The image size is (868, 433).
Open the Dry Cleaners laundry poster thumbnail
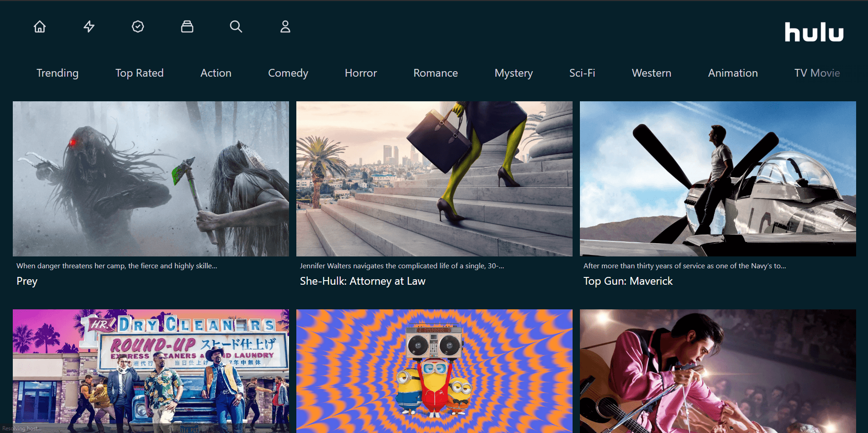151,371
